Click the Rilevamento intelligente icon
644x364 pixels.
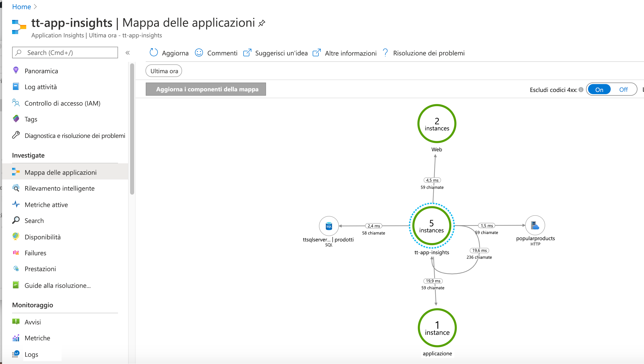tap(16, 188)
